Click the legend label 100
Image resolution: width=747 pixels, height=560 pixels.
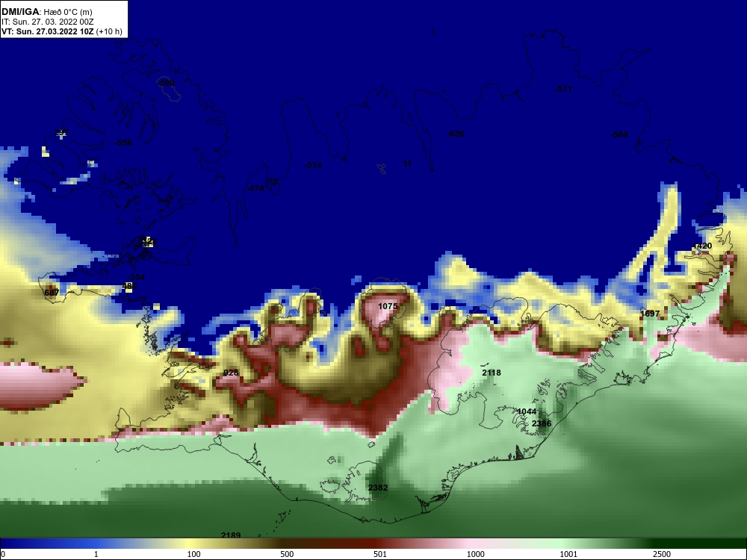tap(194, 554)
